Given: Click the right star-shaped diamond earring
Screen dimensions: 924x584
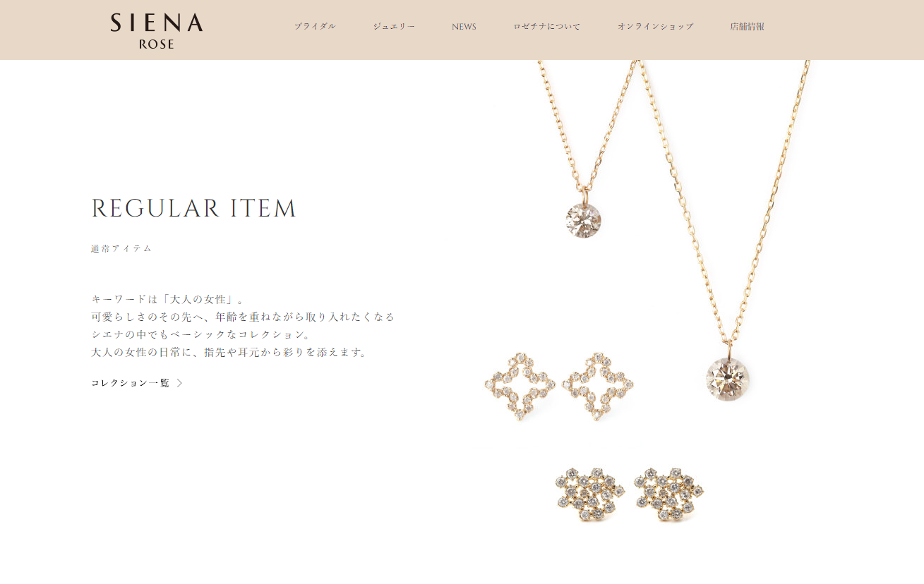Looking at the screenshot, I should [x=598, y=387].
